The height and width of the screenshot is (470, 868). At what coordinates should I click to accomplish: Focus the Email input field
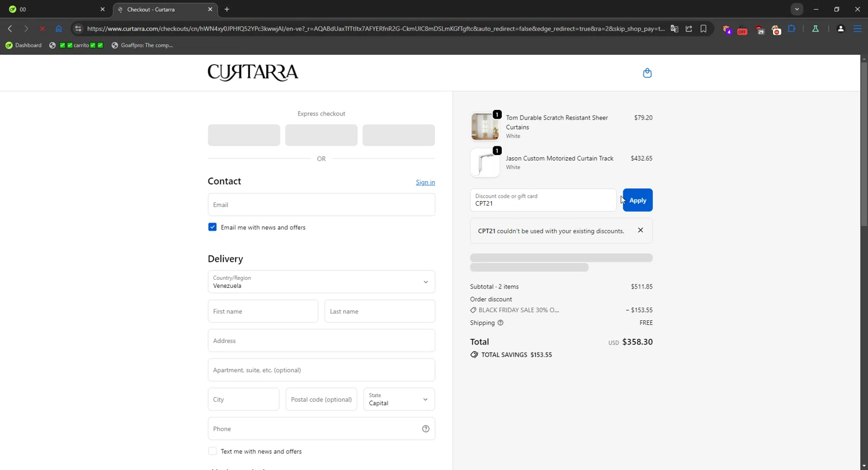[x=321, y=205]
